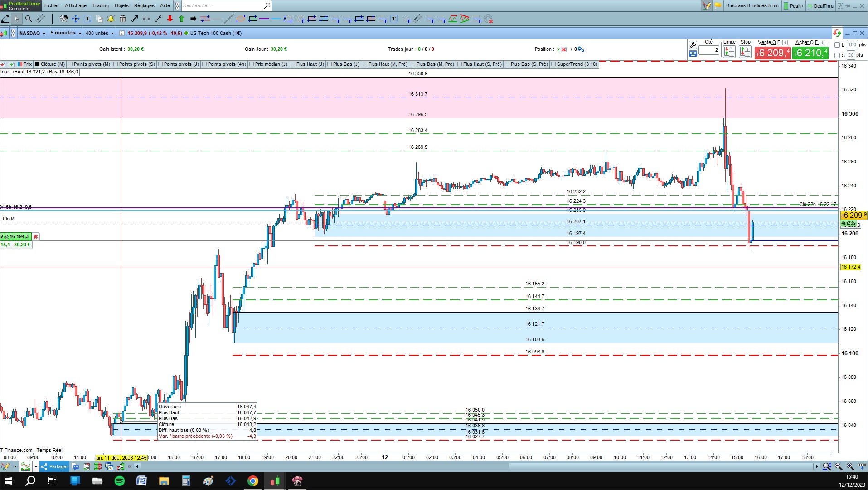Select the move objects cross-arrows tool

pyautogui.click(x=76, y=19)
